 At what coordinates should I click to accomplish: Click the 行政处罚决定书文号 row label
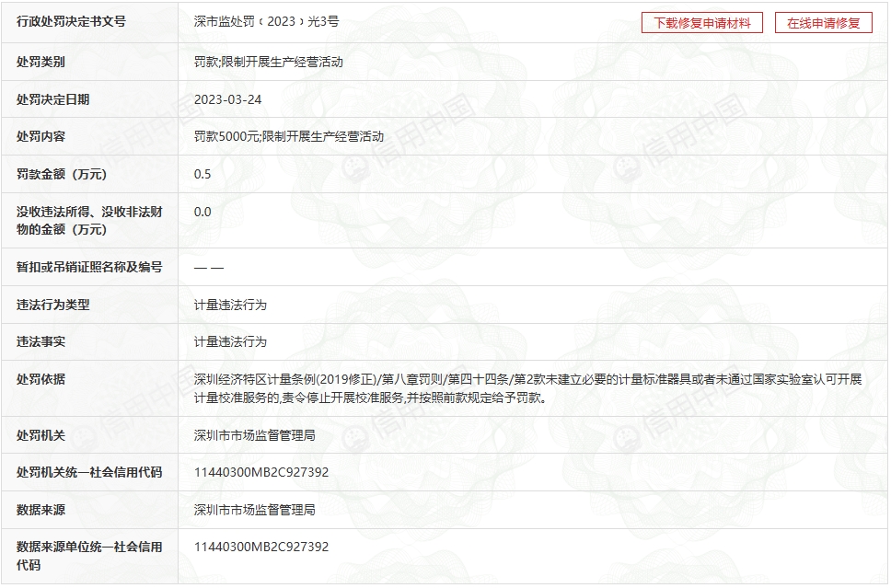pyautogui.click(x=71, y=22)
